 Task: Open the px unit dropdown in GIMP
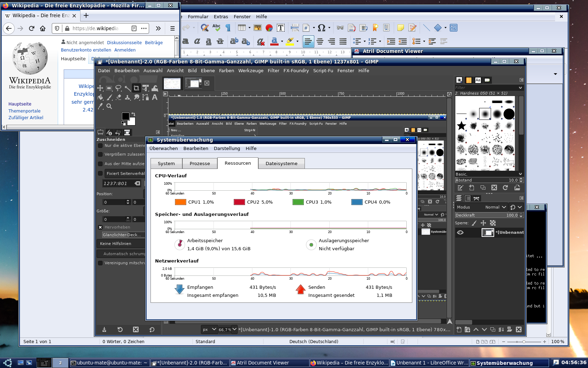(x=210, y=329)
